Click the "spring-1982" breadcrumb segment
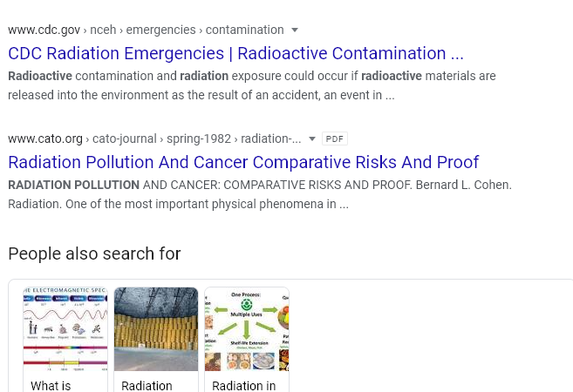Viewport: 573px width, 392px height. coord(199,139)
